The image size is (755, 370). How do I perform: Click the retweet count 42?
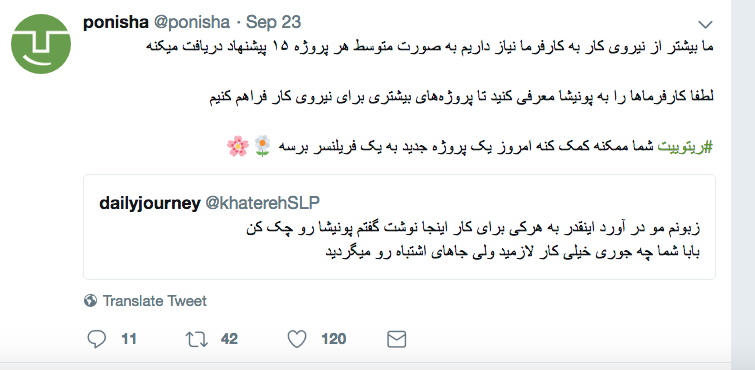point(229,339)
